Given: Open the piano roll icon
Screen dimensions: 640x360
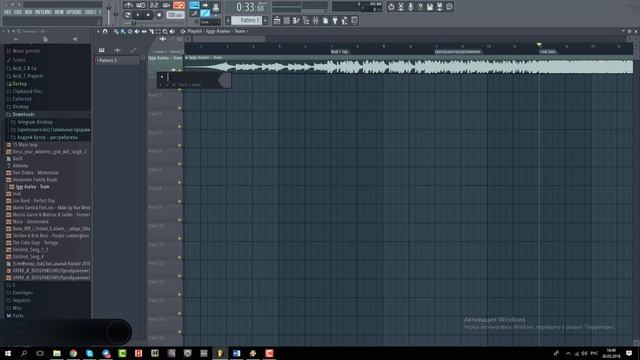Looking at the screenshot, I should coord(296,20).
